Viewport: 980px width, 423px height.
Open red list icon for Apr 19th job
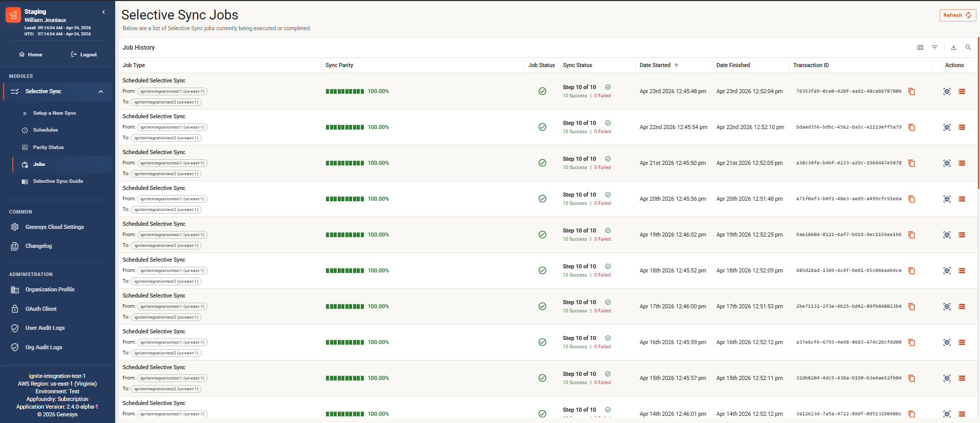click(x=962, y=235)
